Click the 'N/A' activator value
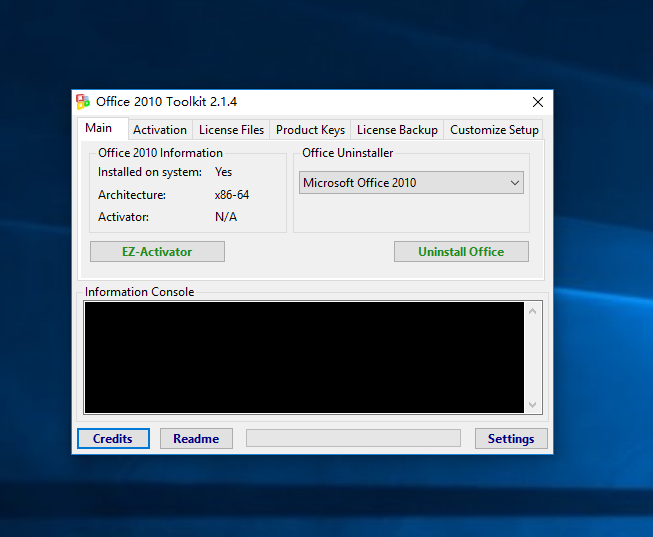The height and width of the screenshot is (537, 653). coord(226,217)
